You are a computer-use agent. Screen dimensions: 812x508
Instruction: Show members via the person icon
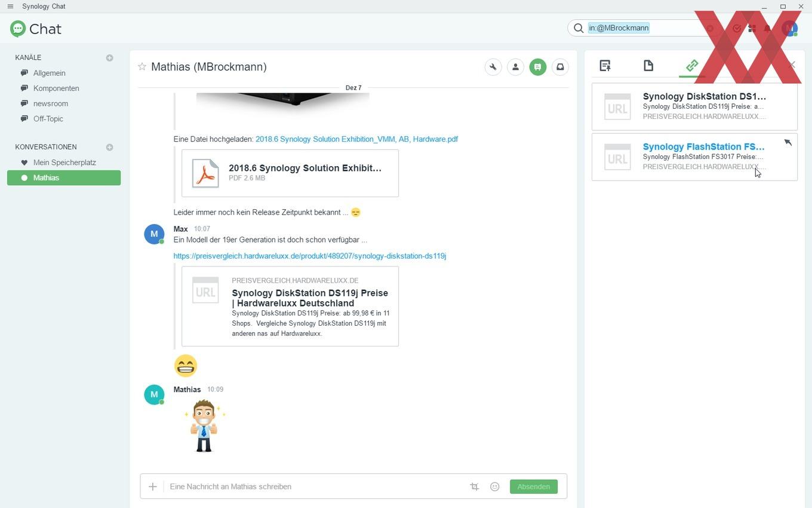coord(515,67)
